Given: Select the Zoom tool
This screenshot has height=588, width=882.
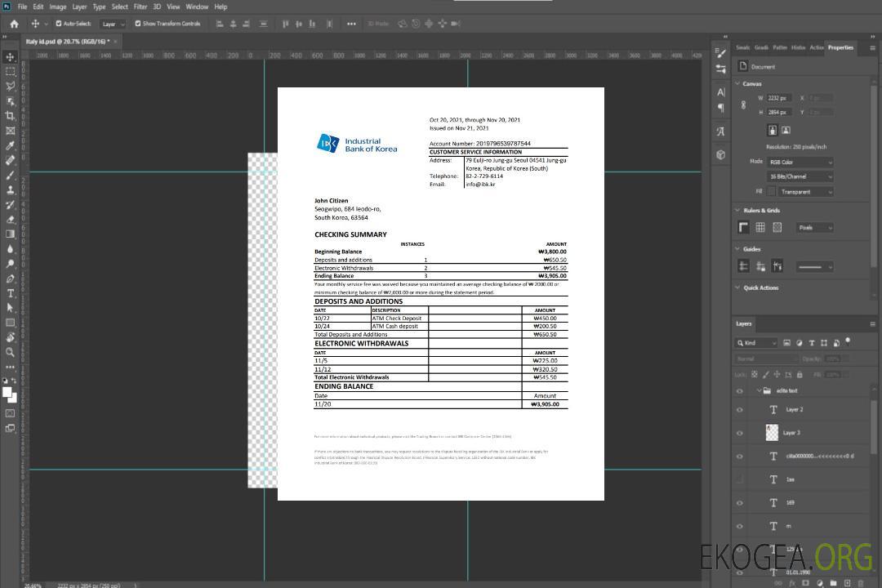Looking at the screenshot, I should tap(10, 352).
